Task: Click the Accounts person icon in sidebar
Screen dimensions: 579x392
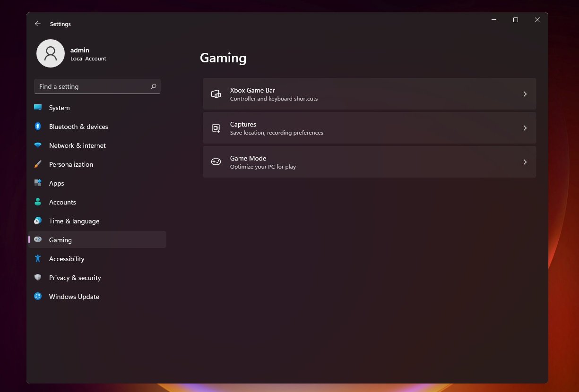Action: point(38,202)
